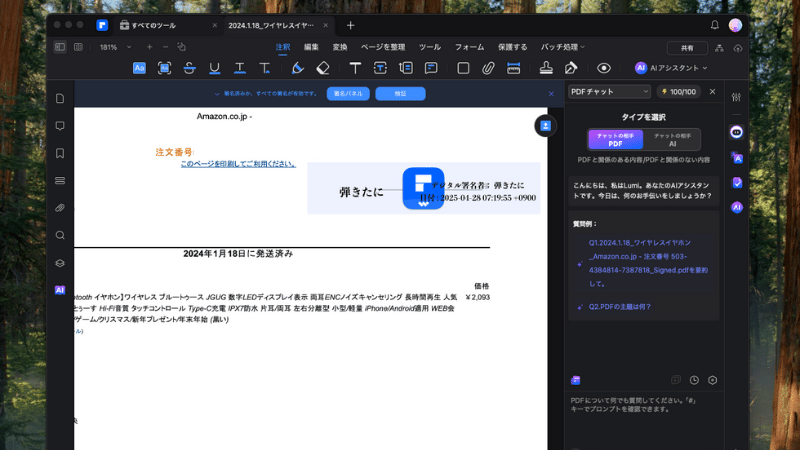Select the text callout tool

406,68
